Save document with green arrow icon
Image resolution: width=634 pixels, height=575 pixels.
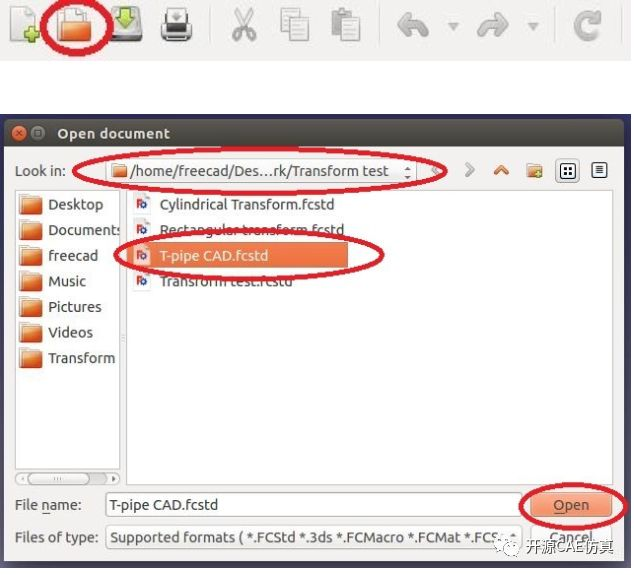pyautogui.click(x=126, y=24)
